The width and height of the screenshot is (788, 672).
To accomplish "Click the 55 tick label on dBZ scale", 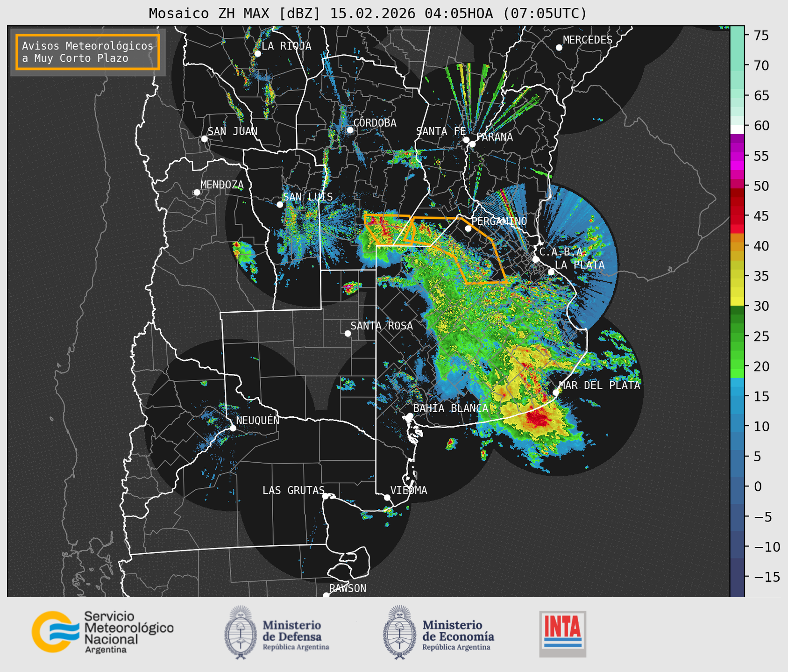I will (x=761, y=156).
